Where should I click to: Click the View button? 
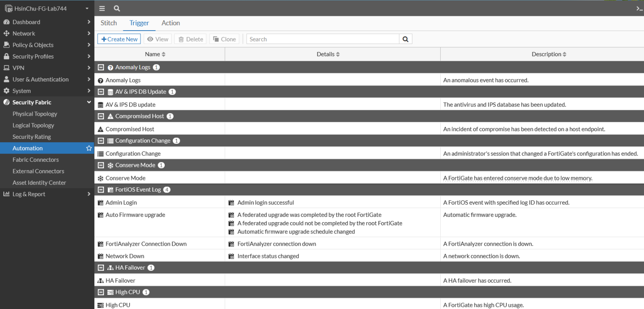tap(158, 39)
